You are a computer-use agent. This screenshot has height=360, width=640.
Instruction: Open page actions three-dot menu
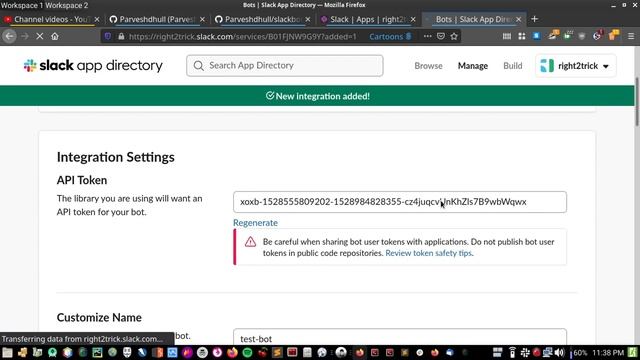coord(427,36)
